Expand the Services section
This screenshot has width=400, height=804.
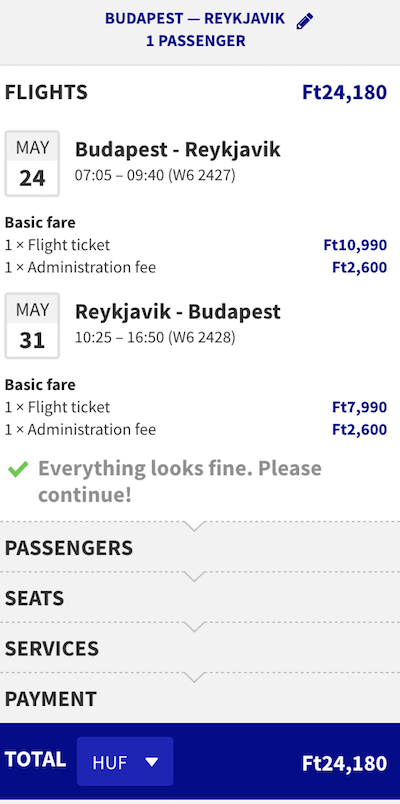[x=200, y=648]
